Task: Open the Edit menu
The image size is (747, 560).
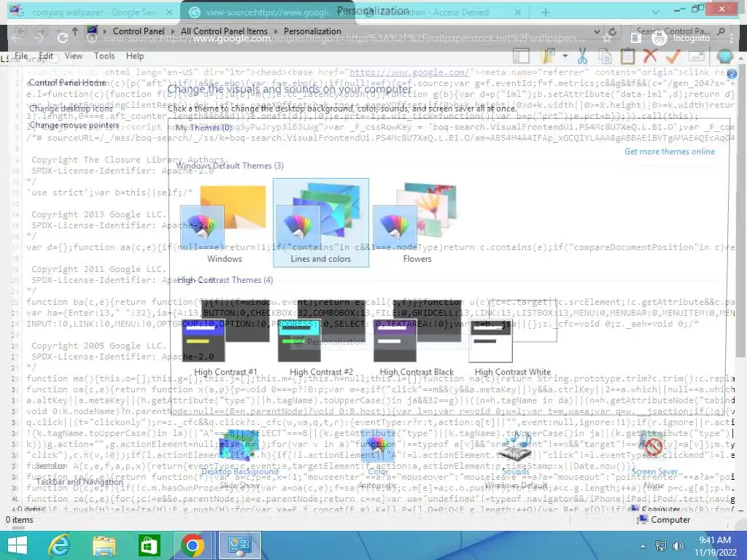Action: (x=46, y=55)
